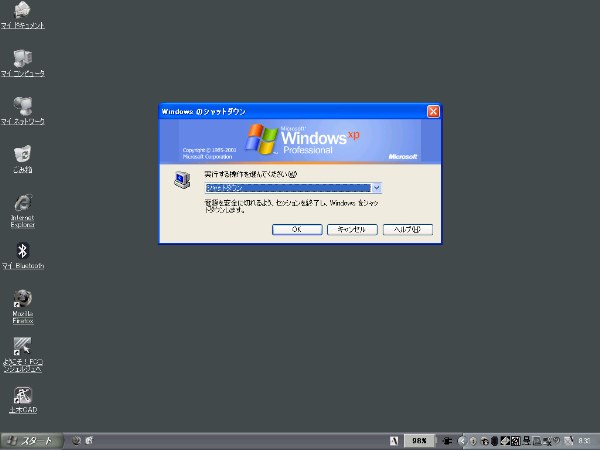Click the taskbar clock
This screenshot has width=600, height=450.
[x=584, y=441]
